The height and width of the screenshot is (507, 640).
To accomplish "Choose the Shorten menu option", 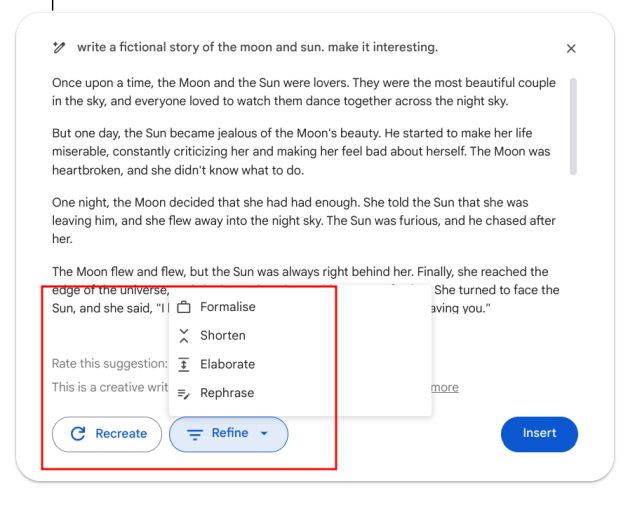I will [x=222, y=336].
